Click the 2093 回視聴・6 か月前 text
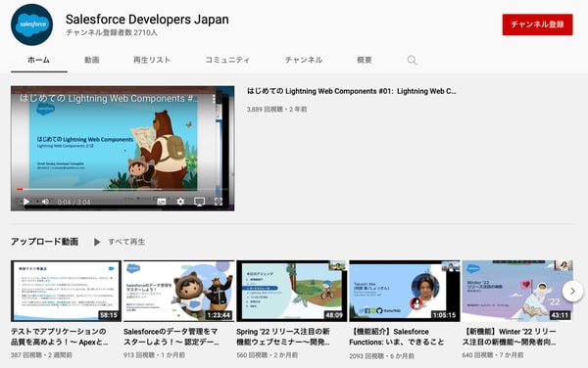This screenshot has height=368, width=588. [x=382, y=355]
